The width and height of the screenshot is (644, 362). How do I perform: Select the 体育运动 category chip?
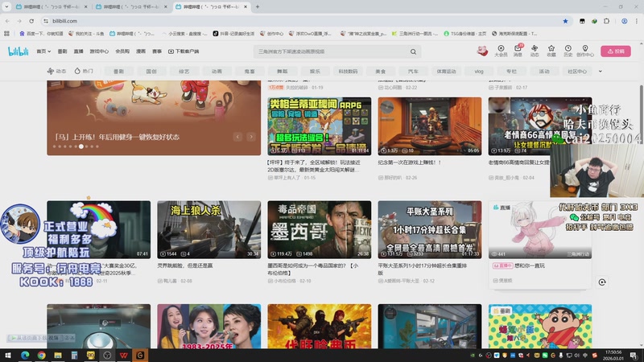tap(446, 72)
